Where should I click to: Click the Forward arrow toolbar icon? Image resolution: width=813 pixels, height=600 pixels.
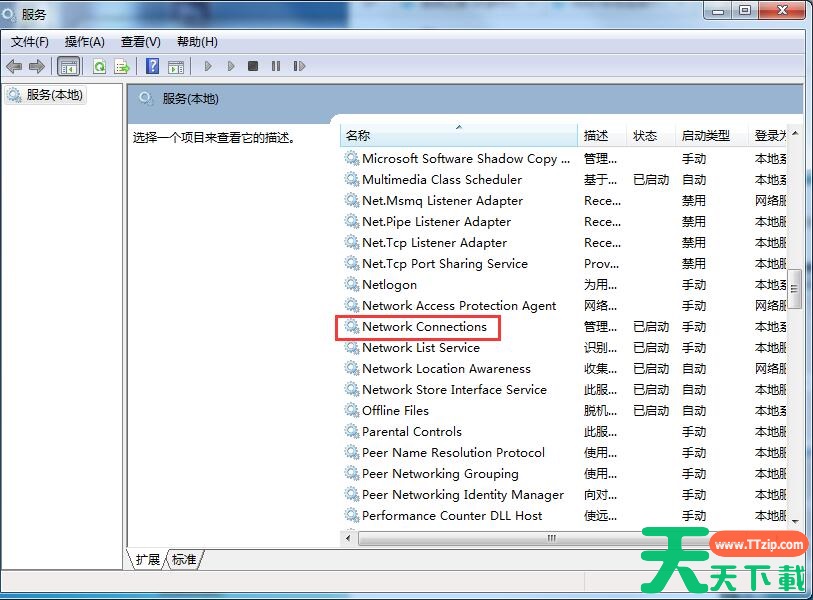(x=37, y=66)
